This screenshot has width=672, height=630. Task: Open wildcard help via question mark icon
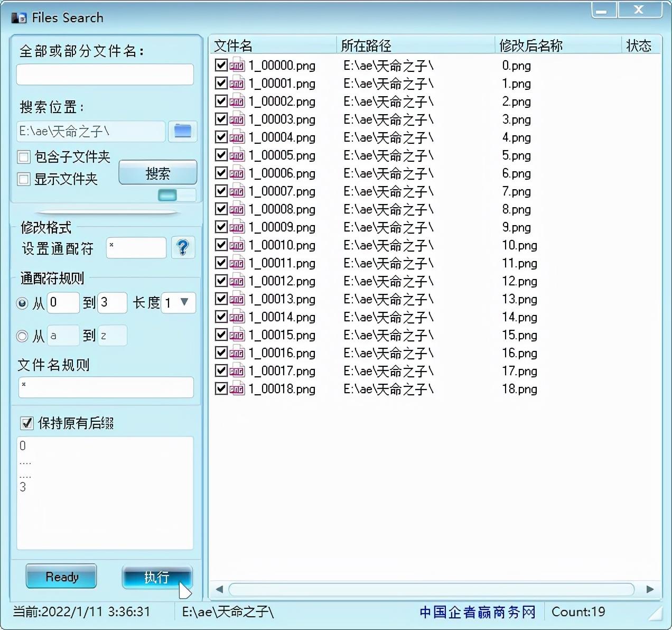(x=183, y=247)
